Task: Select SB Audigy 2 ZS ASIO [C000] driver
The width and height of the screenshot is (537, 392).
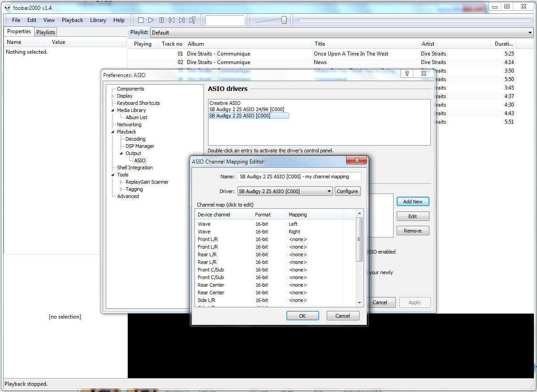Action: 249,116
